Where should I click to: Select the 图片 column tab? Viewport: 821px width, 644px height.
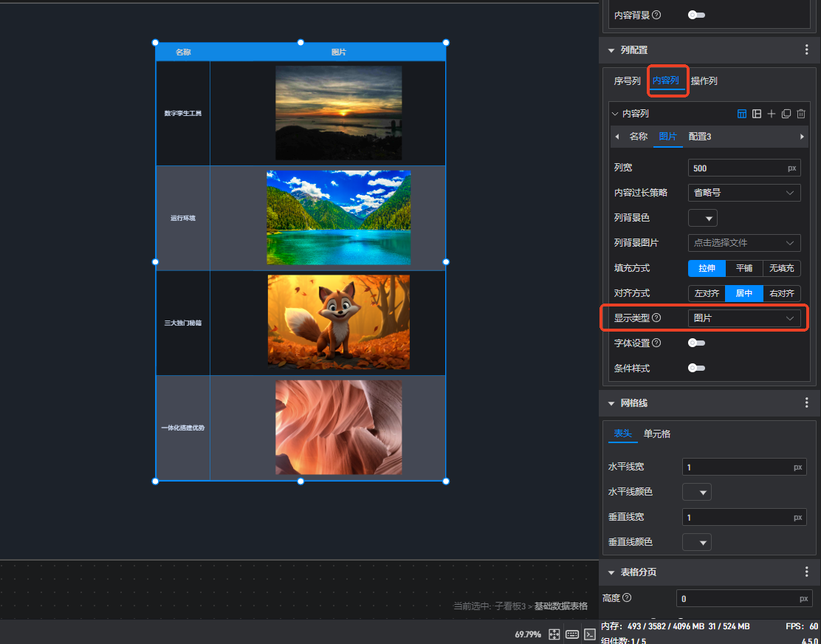tap(667, 137)
